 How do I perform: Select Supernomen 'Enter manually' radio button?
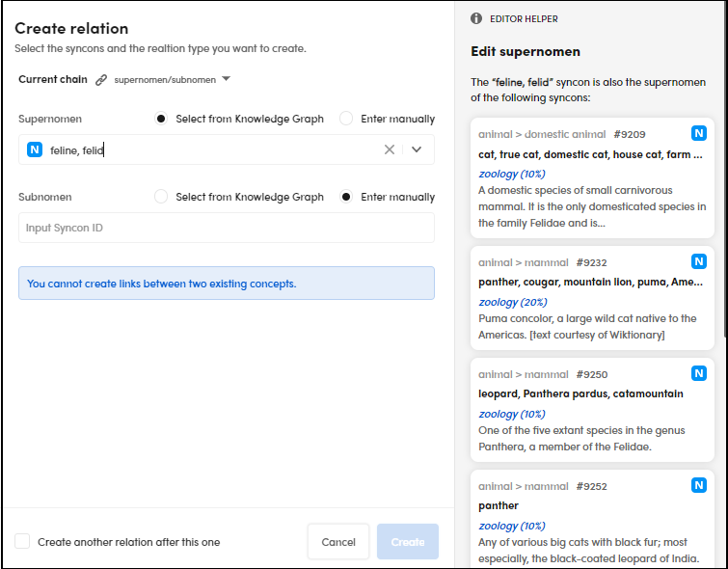(x=346, y=119)
